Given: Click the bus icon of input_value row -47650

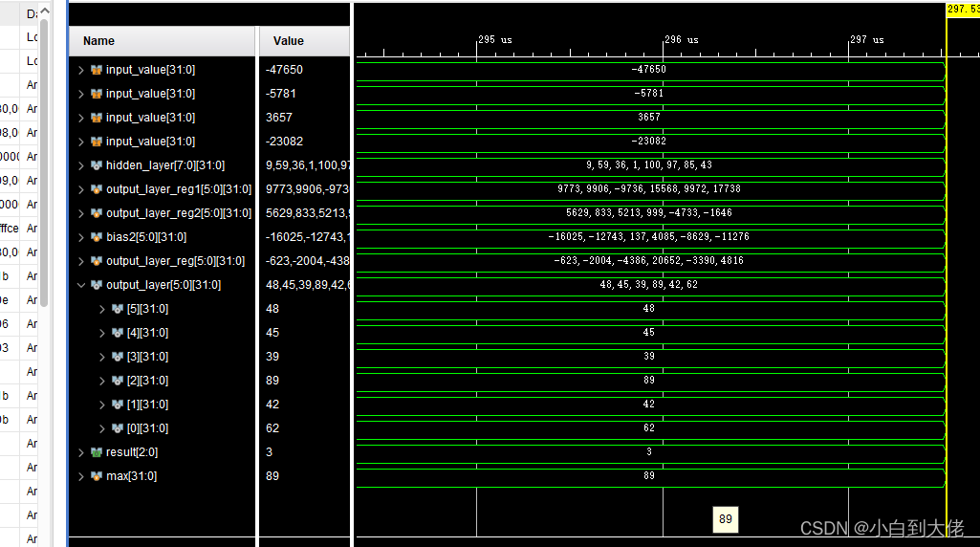Looking at the screenshot, I should tap(97, 70).
